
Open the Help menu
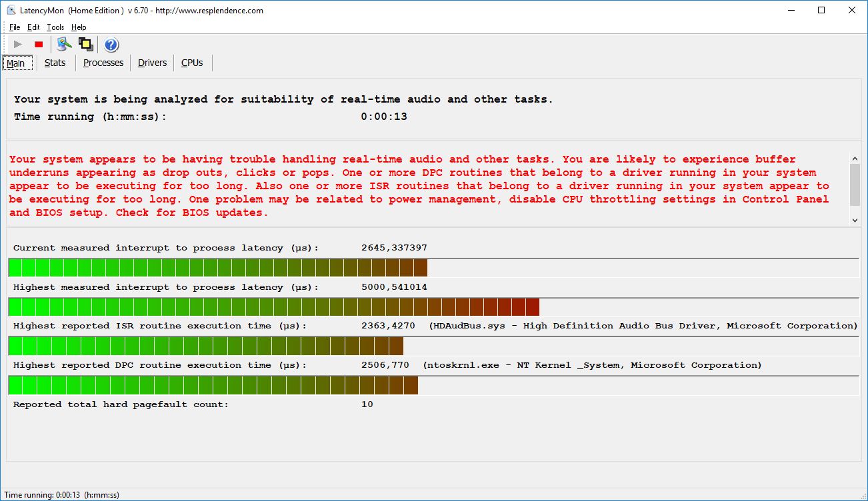(x=79, y=27)
